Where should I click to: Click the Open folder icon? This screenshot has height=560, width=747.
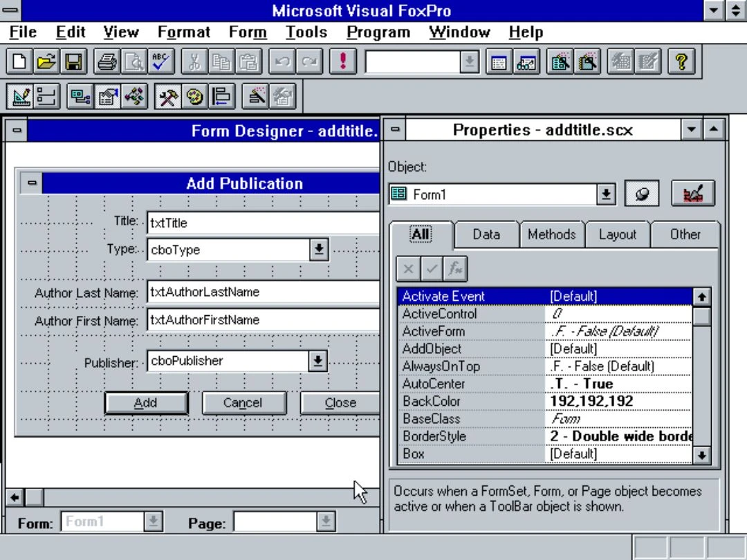[x=47, y=62]
